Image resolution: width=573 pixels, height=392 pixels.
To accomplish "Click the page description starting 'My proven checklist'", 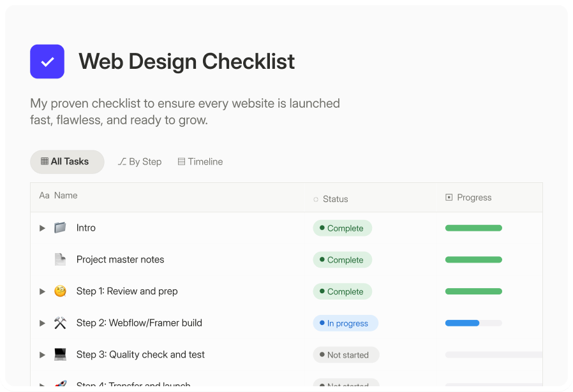I will point(185,112).
